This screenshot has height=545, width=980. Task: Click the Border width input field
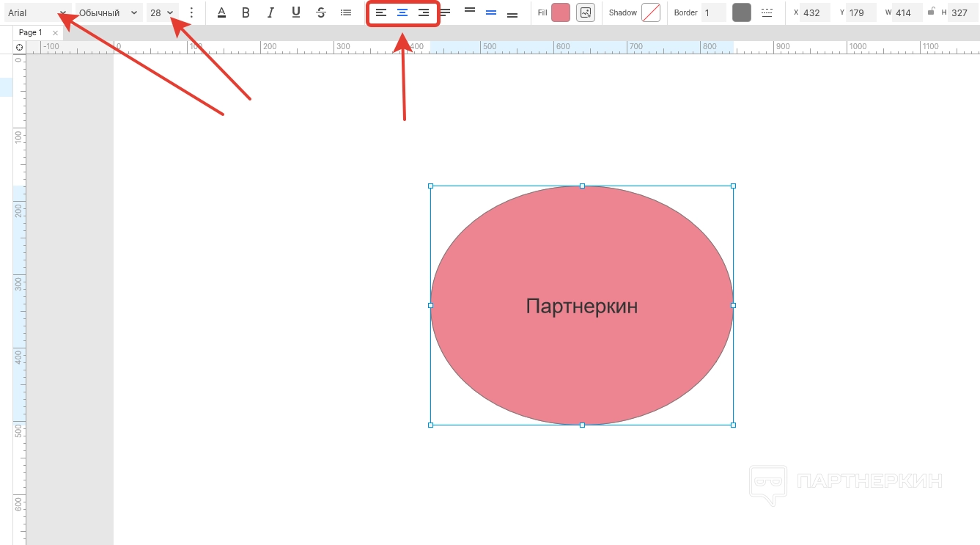[713, 12]
